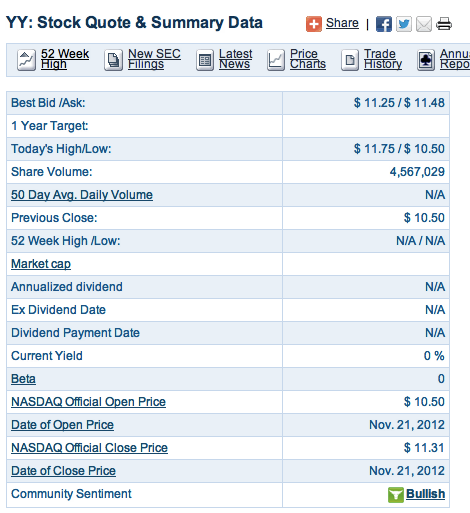The height and width of the screenshot is (513, 470).
Task: Open the Date of Open Price link
Action: click(62, 425)
